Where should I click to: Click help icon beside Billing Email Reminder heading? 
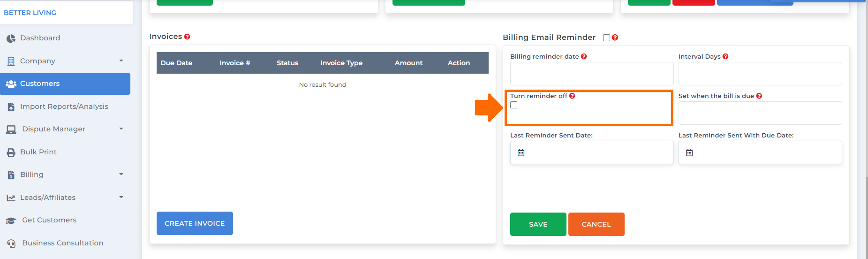point(615,38)
